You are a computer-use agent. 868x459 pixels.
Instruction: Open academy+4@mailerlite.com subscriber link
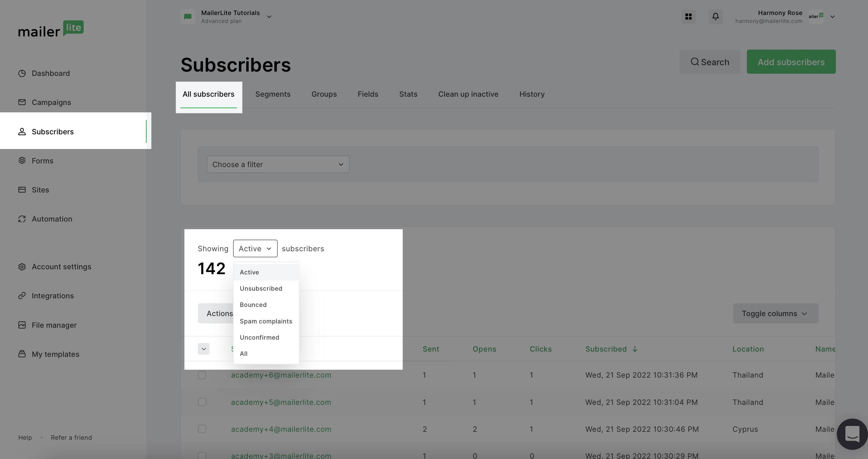(x=281, y=429)
